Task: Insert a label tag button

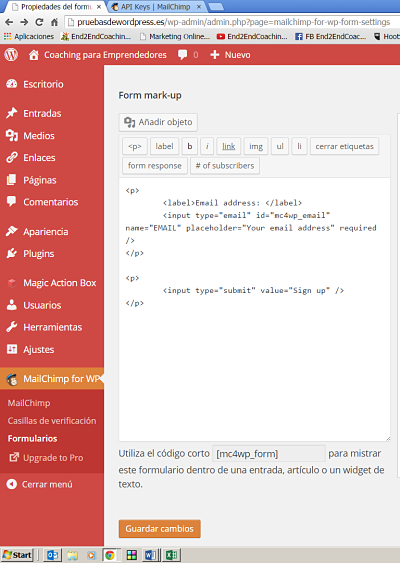Action: (164, 146)
